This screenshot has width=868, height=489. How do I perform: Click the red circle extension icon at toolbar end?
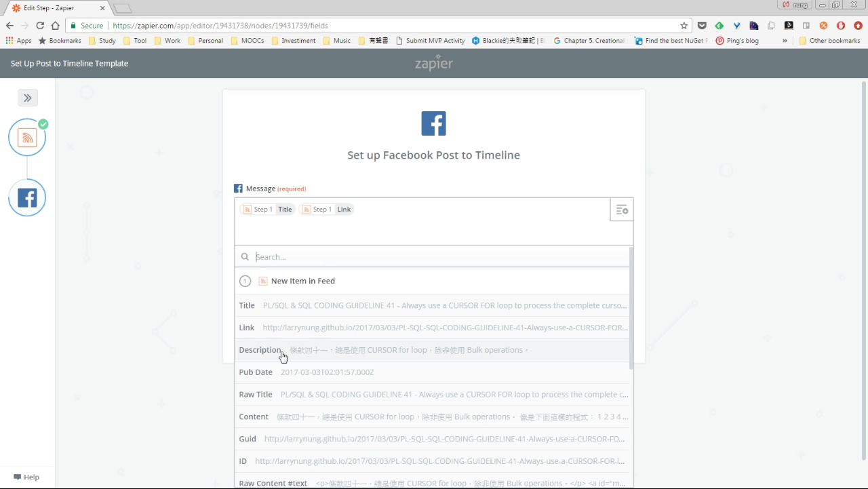[859, 26]
